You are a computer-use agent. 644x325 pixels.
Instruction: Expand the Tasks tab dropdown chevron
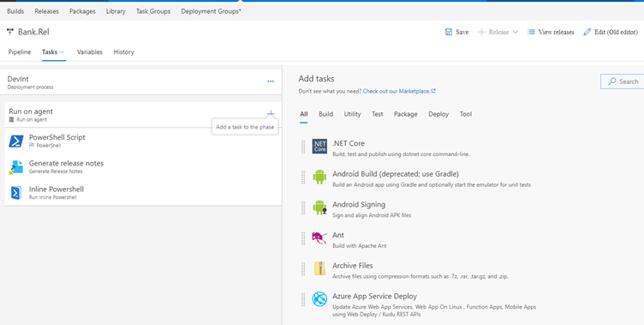tap(62, 52)
